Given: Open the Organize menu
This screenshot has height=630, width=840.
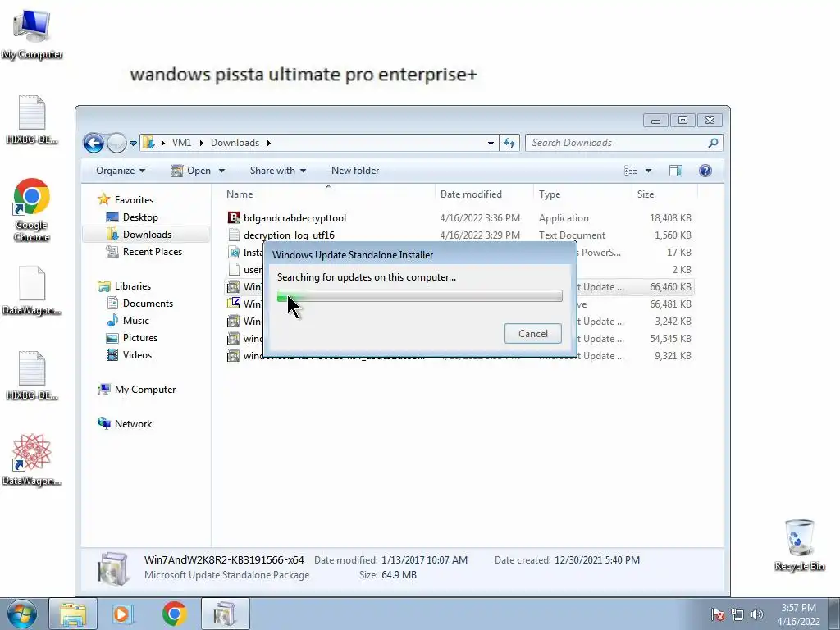Looking at the screenshot, I should (x=121, y=171).
